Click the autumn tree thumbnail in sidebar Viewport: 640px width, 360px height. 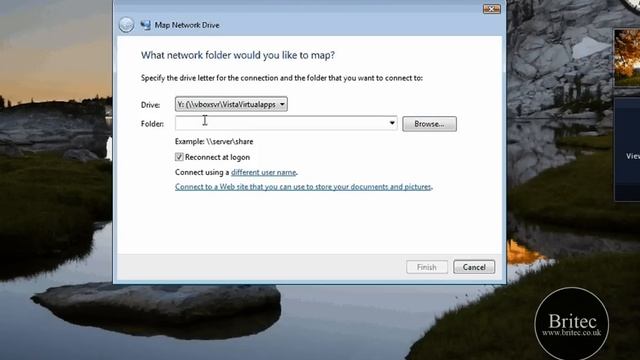coord(627,58)
